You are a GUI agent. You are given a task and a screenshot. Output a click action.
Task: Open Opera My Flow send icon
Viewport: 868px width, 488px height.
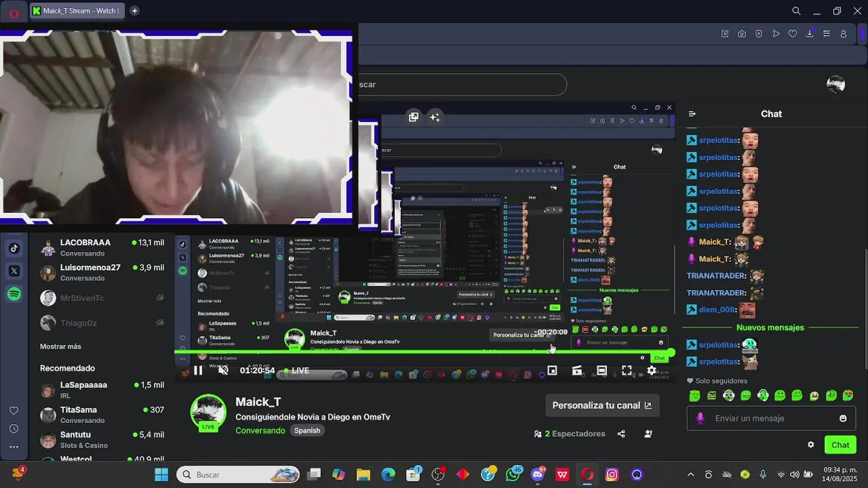776,34
